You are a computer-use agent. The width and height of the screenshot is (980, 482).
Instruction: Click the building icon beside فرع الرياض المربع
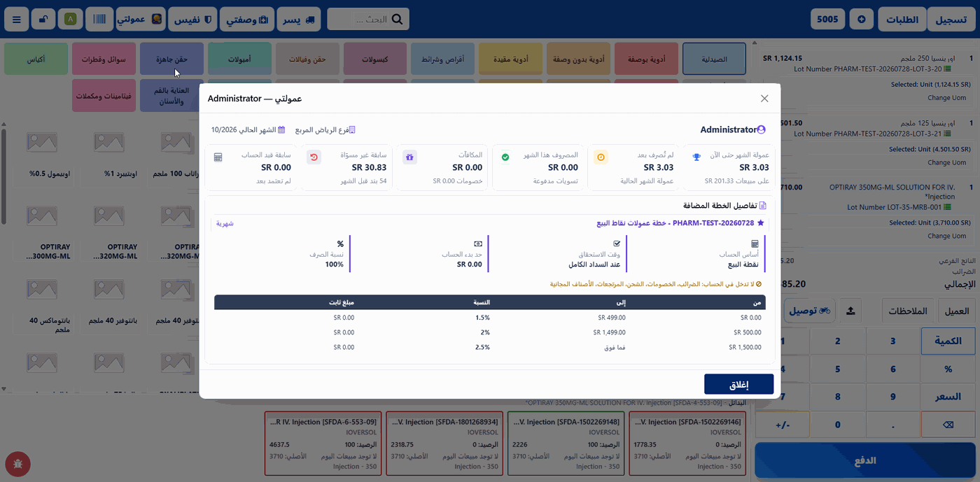(352, 130)
